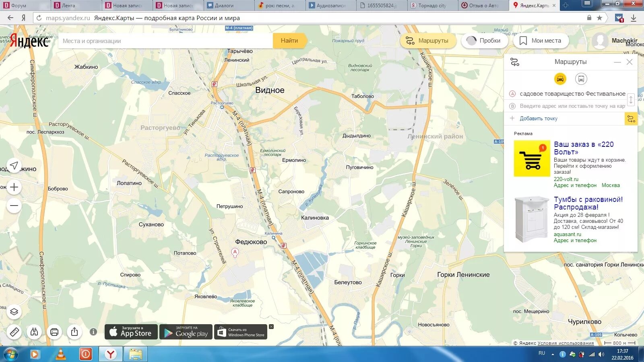
Task: Click the 220 Вольт cart ad thumbnail
Action: [532, 158]
